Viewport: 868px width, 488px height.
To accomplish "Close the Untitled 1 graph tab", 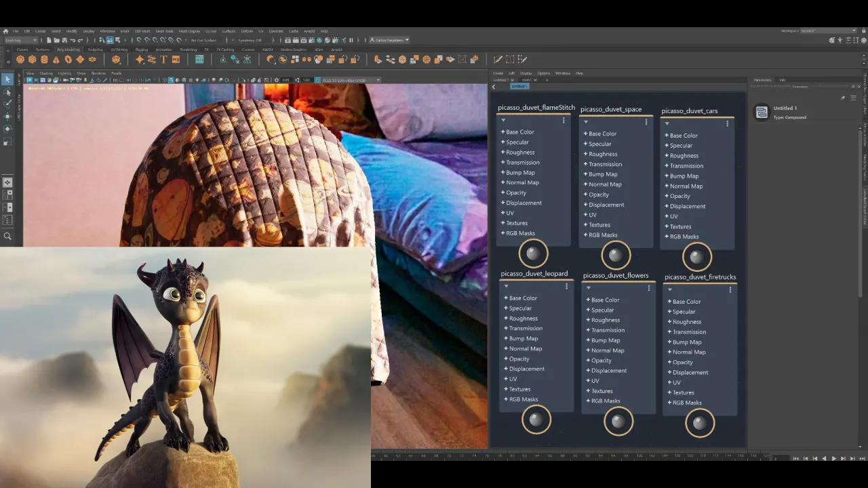I will tap(513, 80).
